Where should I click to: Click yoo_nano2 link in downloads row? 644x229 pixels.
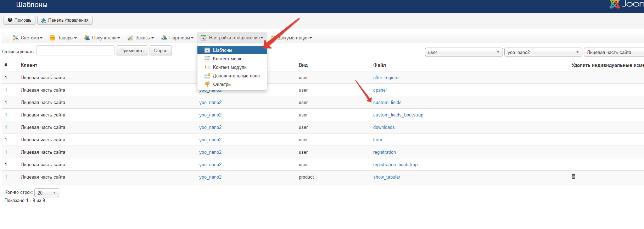click(210, 127)
